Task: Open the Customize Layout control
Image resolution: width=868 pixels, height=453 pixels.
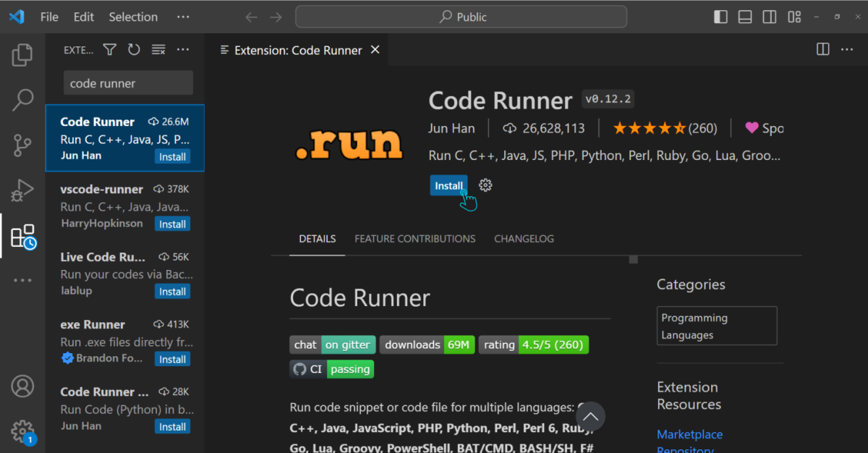Action: (x=793, y=16)
